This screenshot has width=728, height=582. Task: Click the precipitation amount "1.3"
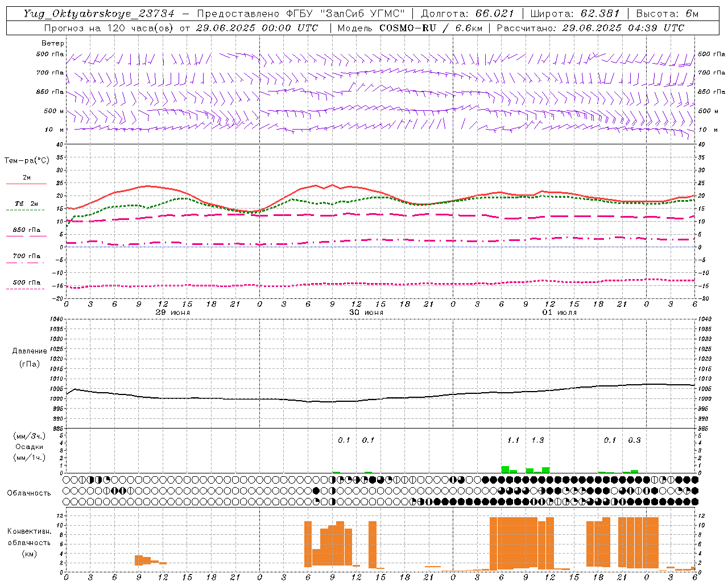tap(537, 440)
